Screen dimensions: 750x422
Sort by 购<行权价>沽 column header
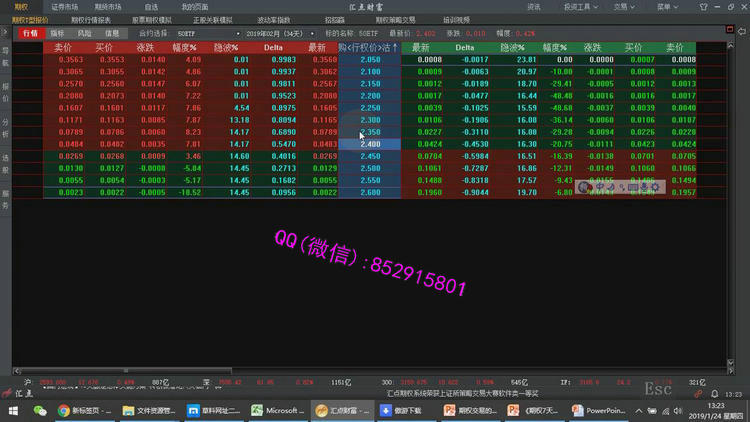pyautogui.click(x=368, y=47)
